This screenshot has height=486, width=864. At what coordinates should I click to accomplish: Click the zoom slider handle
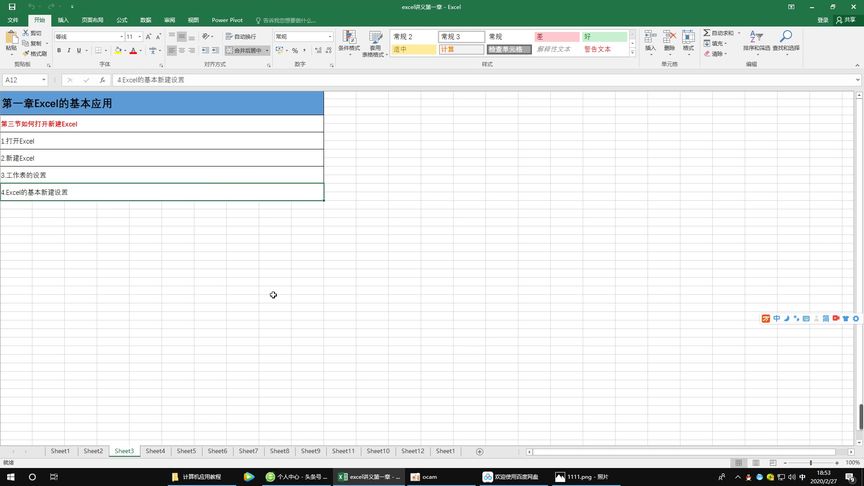point(811,462)
